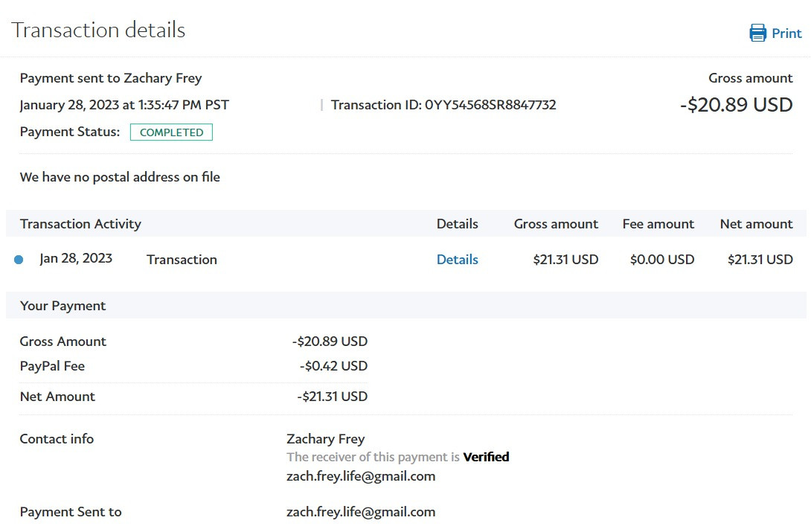The width and height of the screenshot is (811, 532).
Task: Click the printer icon
Action: 757,33
